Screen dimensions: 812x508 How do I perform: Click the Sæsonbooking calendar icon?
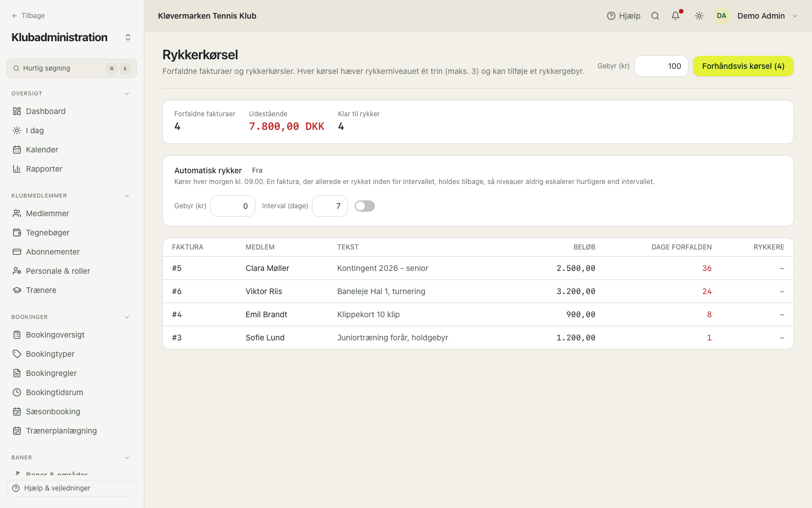tap(17, 411)
